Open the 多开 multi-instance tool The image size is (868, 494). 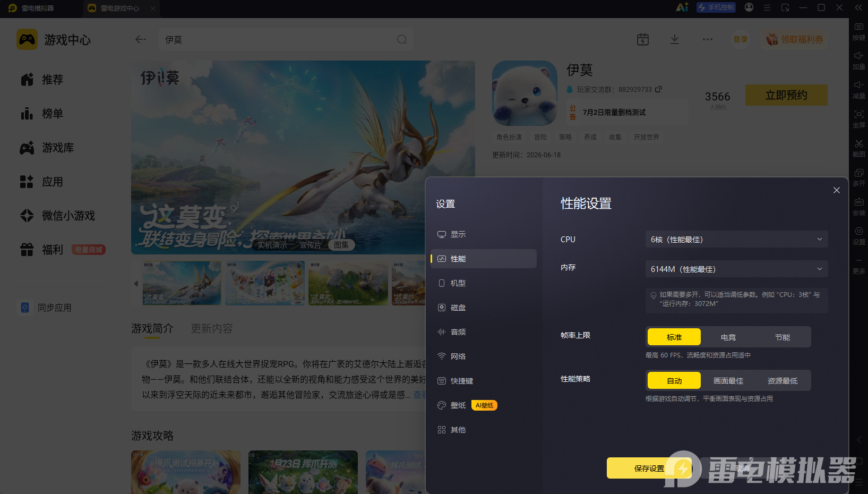click(x=858, y=177)
